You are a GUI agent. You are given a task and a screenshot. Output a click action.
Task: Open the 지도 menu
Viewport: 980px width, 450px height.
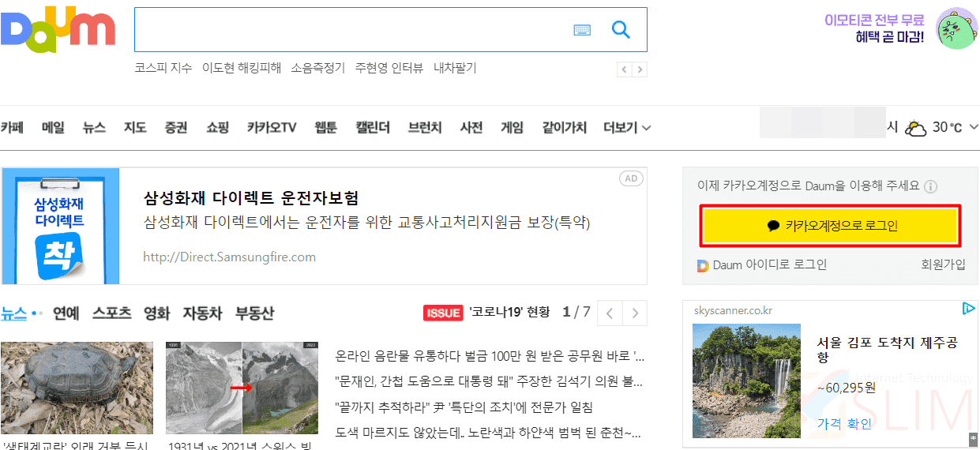(135, 128)
